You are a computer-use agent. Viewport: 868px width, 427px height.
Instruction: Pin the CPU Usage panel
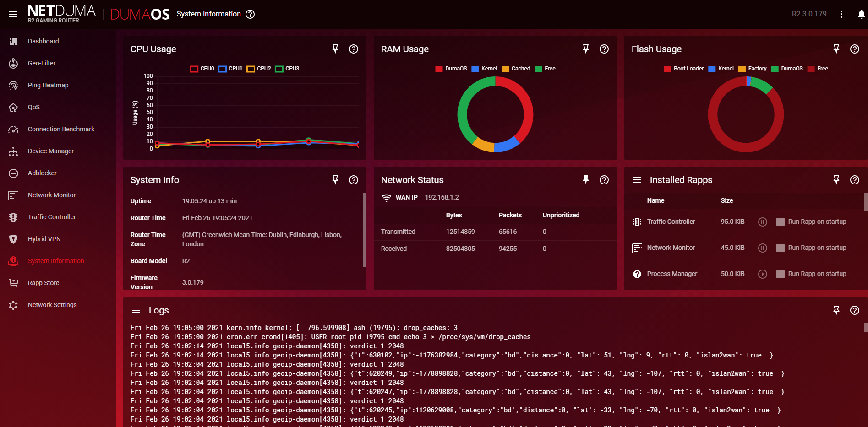[335, 49]
